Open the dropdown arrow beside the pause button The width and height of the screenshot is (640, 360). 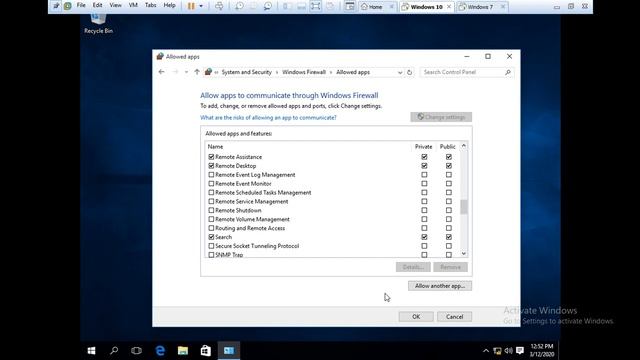201,6
